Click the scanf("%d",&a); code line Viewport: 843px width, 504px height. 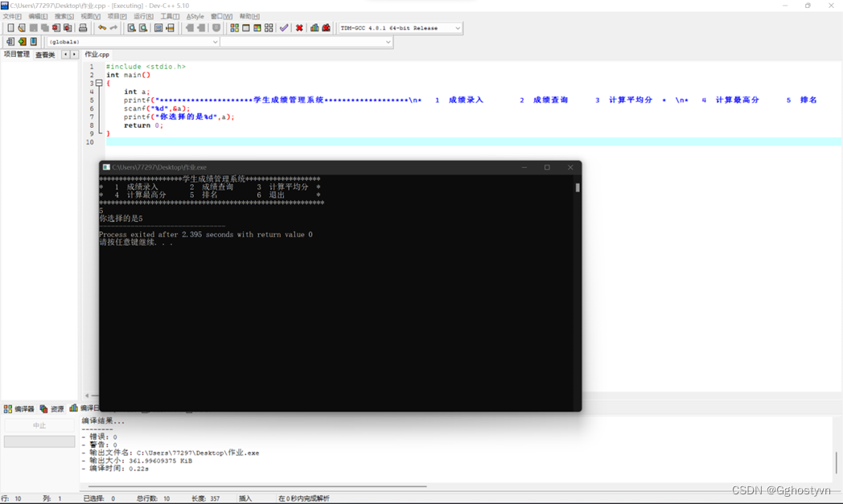point(156,109)
